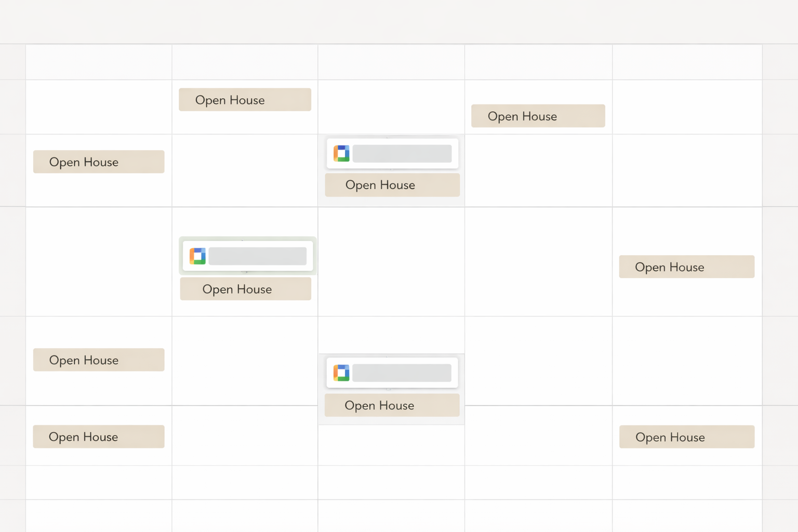Select the Google Calendar icon on the bottom widget card
The image size is (798, 532).
341,373
